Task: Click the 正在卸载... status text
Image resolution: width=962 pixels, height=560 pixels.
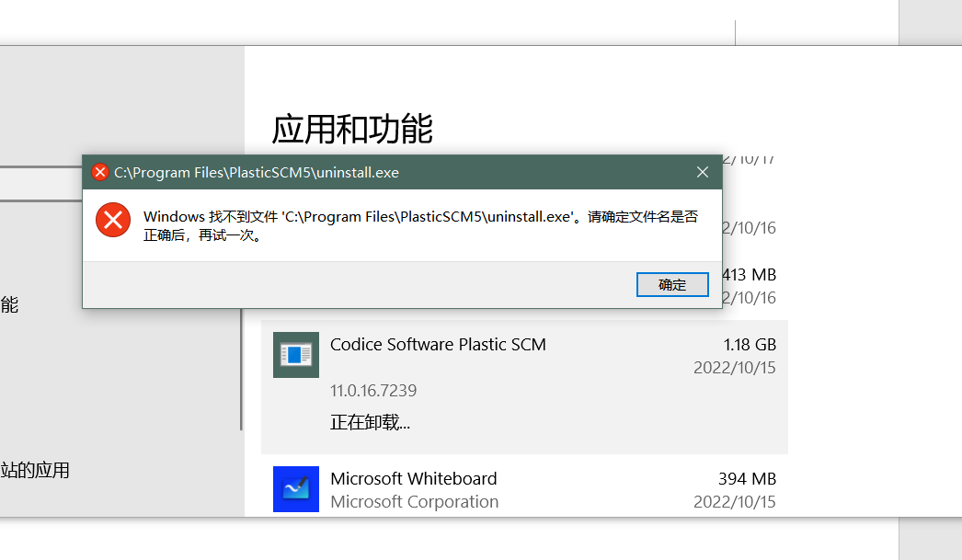Action: tap(370, 422)
